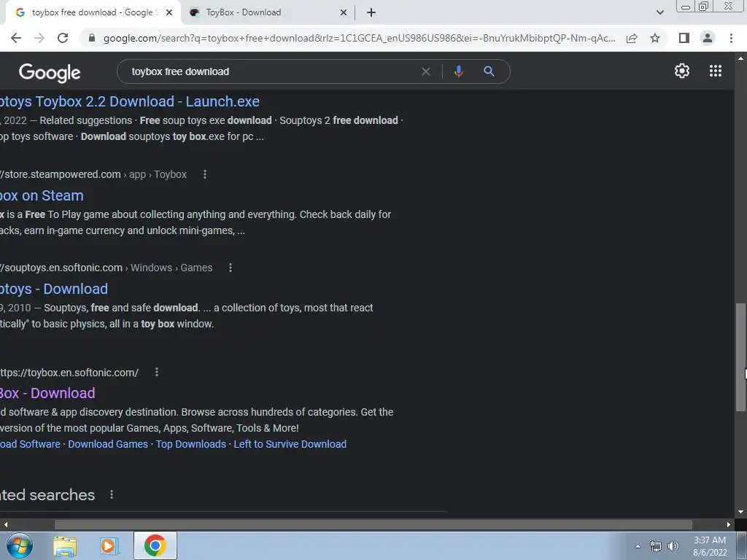The image size is (747, 560).
Task: Close the Google search tab
Action: coord(169,13)
